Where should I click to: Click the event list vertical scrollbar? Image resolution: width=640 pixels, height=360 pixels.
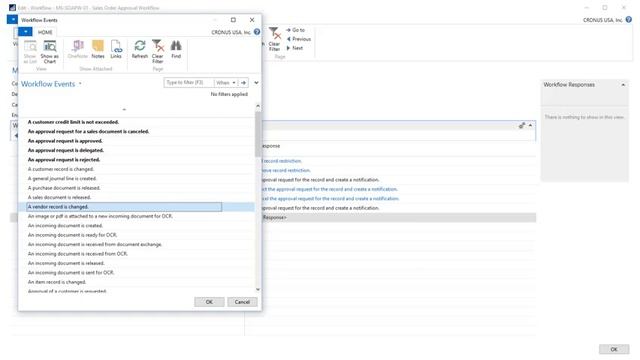click(258, 134)
